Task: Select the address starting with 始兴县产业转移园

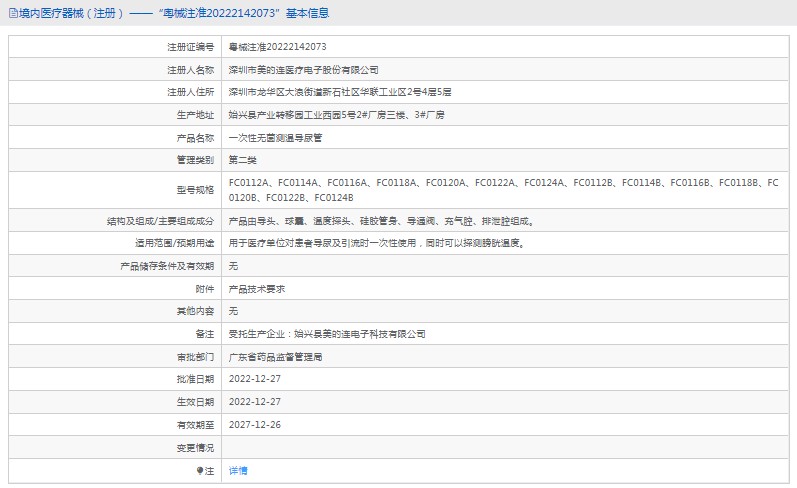Action: 336,115
